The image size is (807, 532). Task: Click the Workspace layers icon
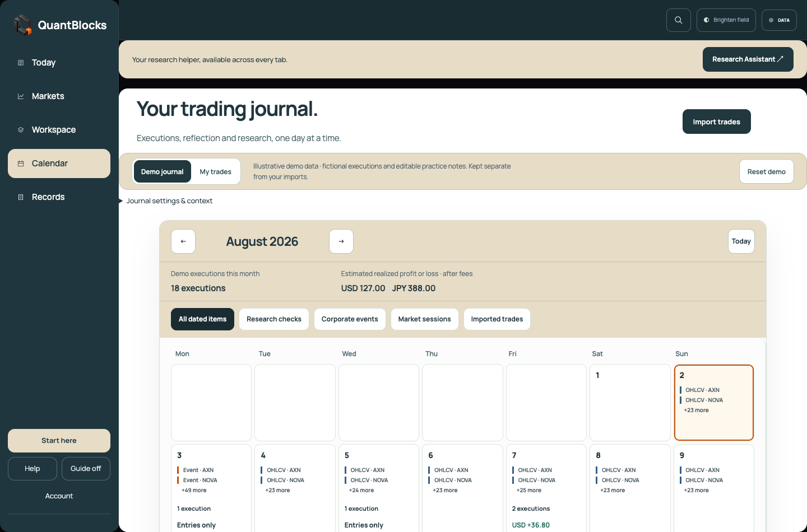pyautogui.click(x=21, y=130)
